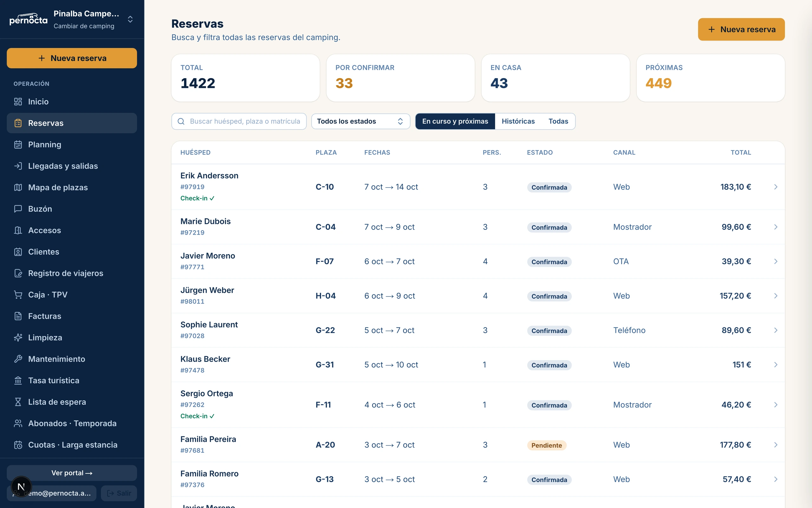Switch to the Históricas tab

click(x=518, y=121)
